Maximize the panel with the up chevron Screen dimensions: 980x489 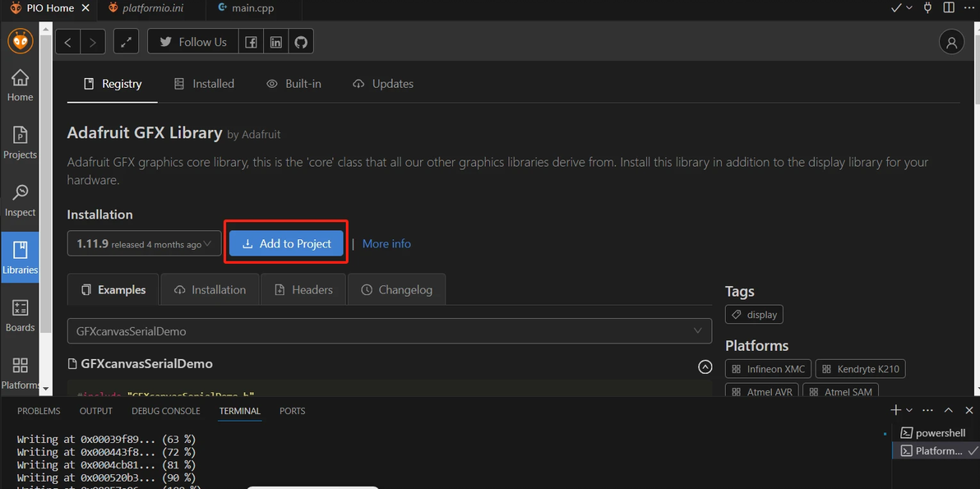948,410
